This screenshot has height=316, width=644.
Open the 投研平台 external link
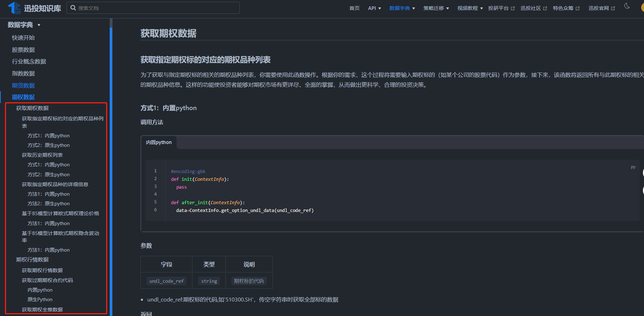point(501,8)
